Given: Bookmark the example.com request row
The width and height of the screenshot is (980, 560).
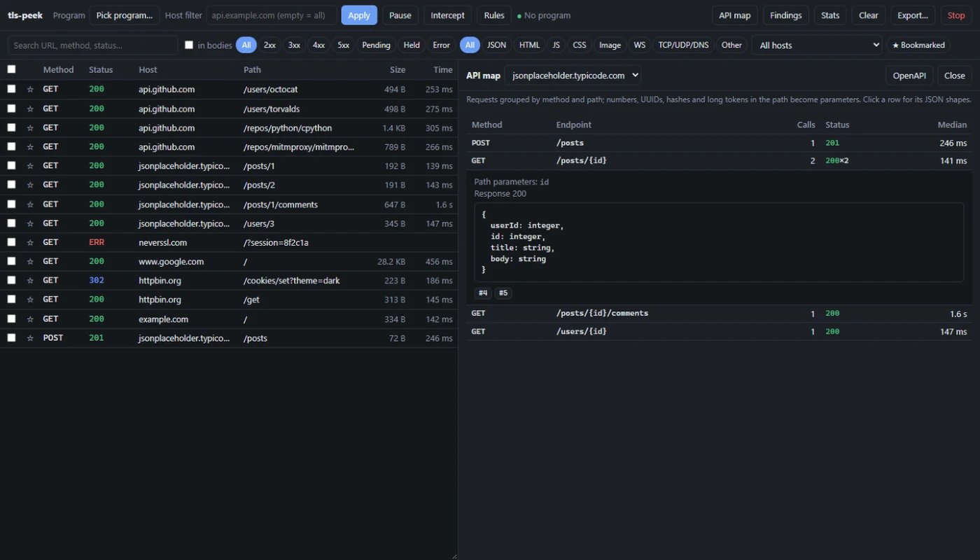Looking at the screenshot, I should coord(30,318).
